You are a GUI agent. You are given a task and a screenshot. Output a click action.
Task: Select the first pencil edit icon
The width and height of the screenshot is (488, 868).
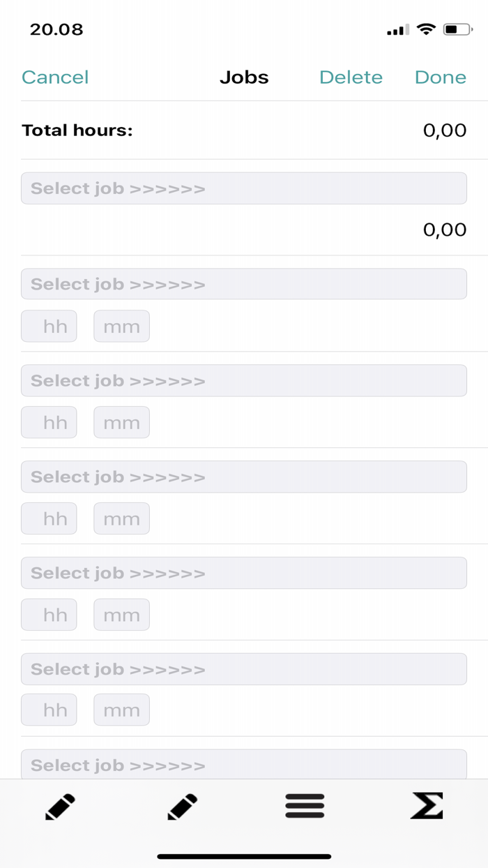pyautogui.click(x=59, y=806)
